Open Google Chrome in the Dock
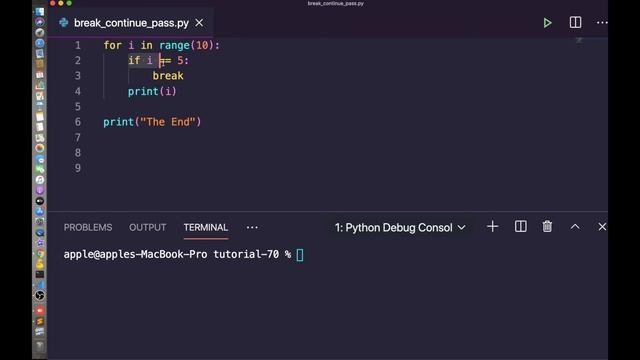Screen dimensions: 640x360 [x=40, y=253]
